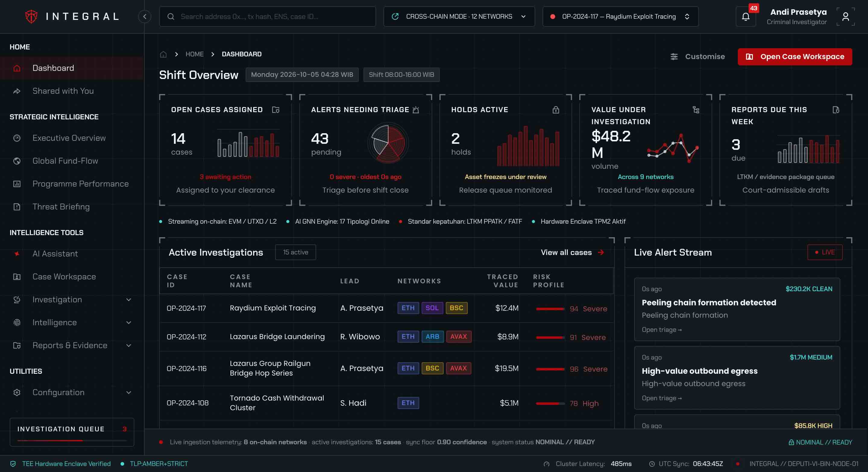
Task: Collapse the sidebar with the chevron button
Action: point(145,16)
